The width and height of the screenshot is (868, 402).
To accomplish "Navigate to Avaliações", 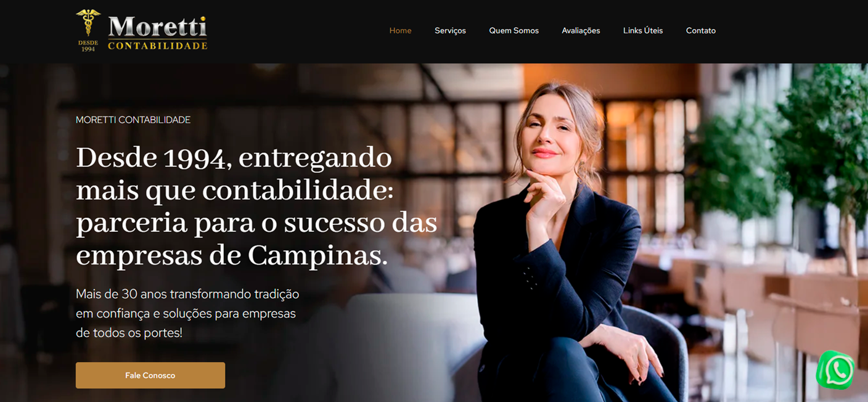I will (x=581, y=31).
